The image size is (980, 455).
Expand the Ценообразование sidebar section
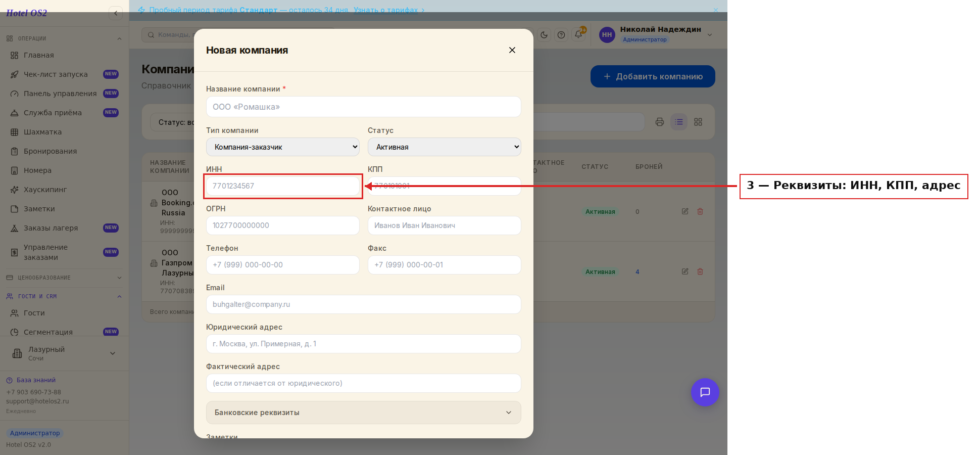tap(64, 278)
